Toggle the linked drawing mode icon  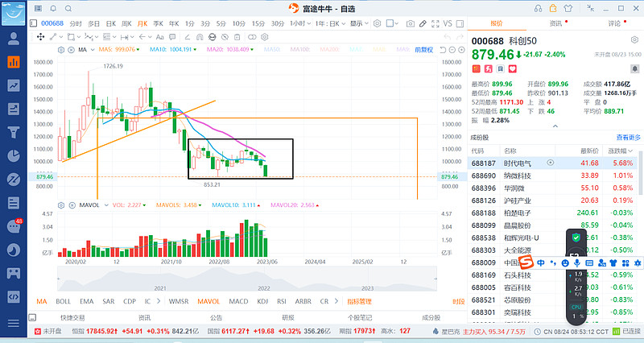pos(252,37)
